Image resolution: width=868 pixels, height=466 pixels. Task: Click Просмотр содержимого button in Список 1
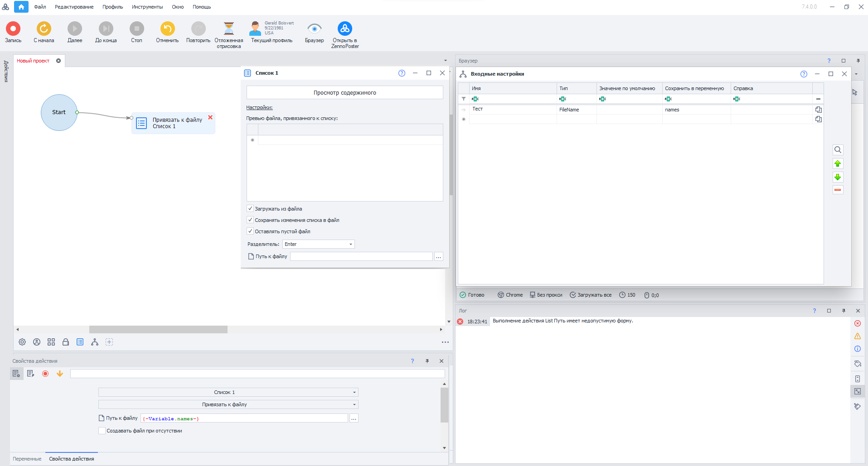(344, 92)
